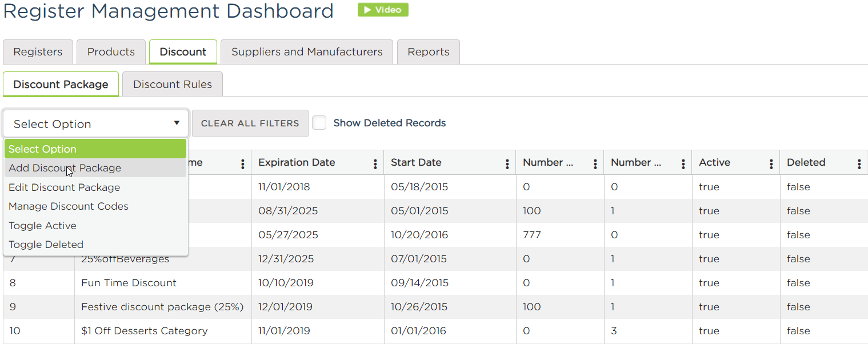Switch to the Registers tab
Viewport: 868px width, 344px height.
[38, 52]
